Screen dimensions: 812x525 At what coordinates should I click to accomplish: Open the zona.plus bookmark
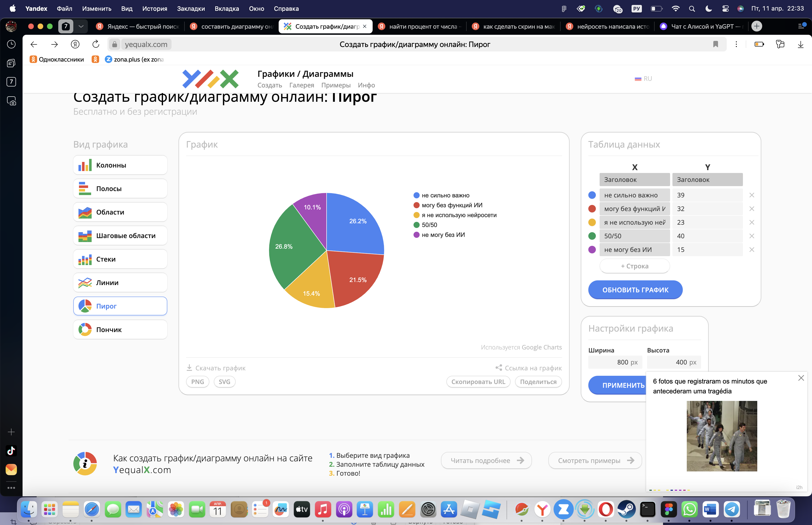pyautogui.click(x=135, y=59)
